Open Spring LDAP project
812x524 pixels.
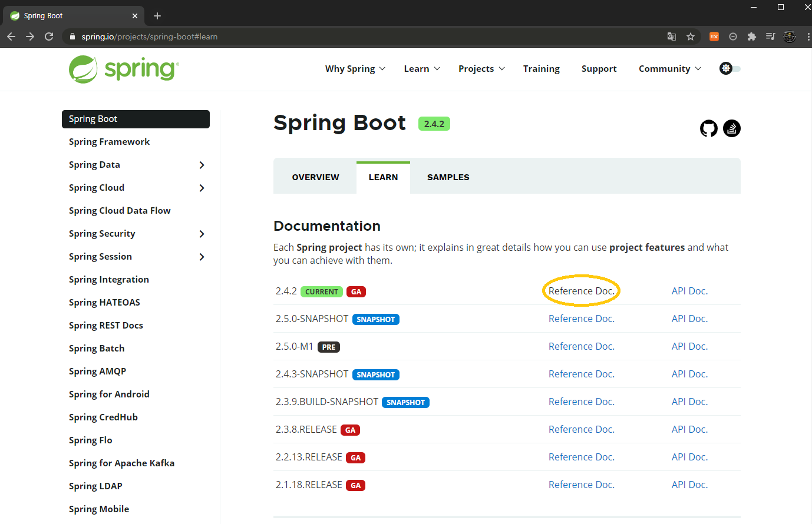tap(95, 486)
